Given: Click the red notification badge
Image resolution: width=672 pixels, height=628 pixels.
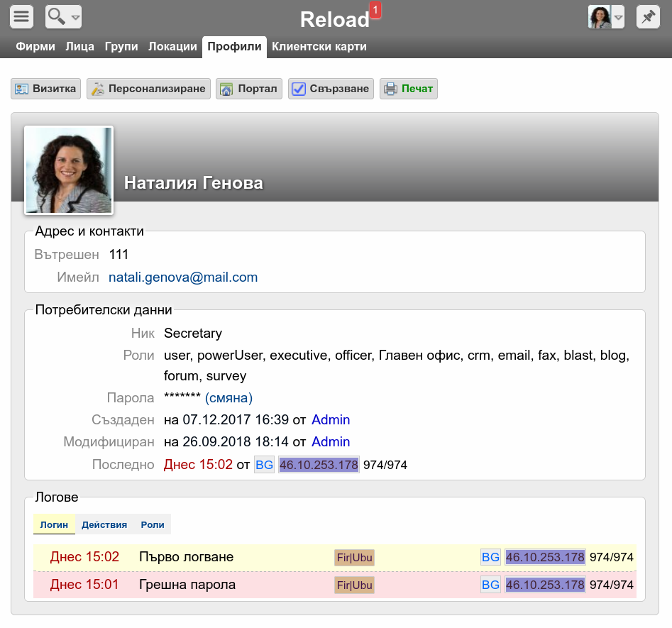Looking at the screenshot, I should (x=375, y=10).
